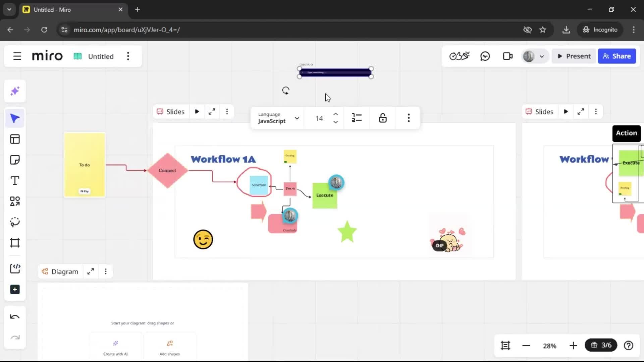
Task: Open Language JavaScript dropdown
Action: point(278,118)
